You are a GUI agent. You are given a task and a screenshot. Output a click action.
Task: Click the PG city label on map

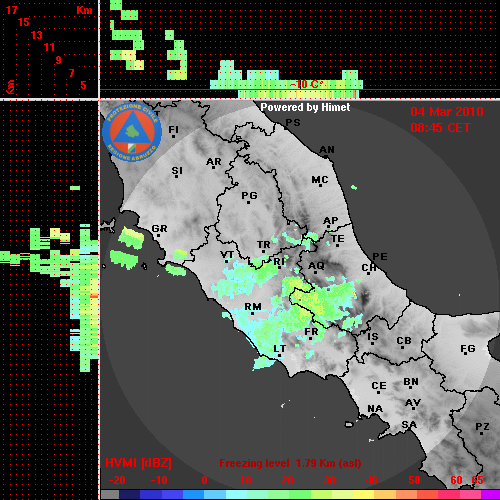pyautogui.click(x=249, y=195)
